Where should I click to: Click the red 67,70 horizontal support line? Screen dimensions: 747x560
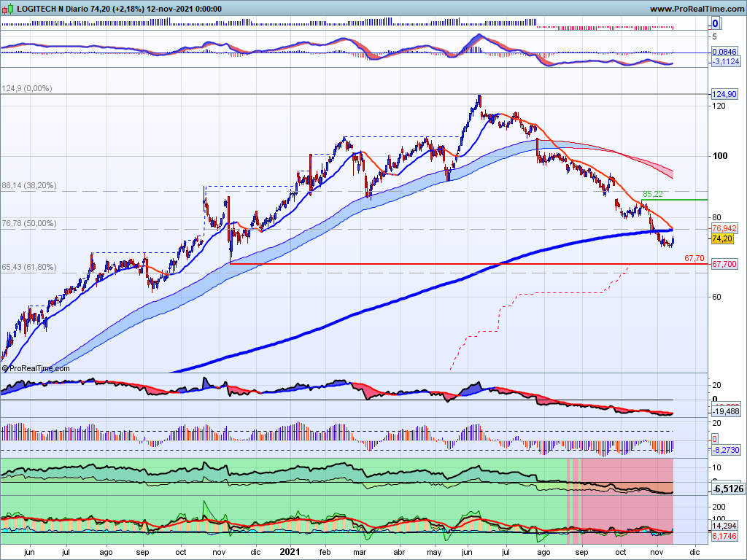[469, 264]
